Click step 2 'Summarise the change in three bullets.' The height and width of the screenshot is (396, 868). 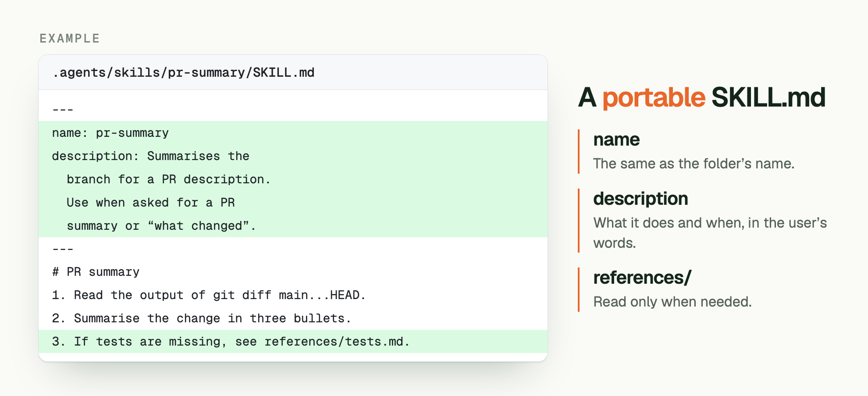tap(202, 318)
